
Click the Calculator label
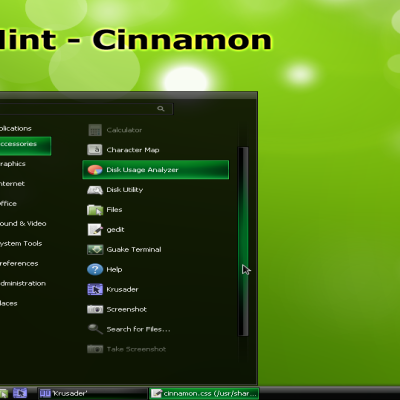coord(124,130)
